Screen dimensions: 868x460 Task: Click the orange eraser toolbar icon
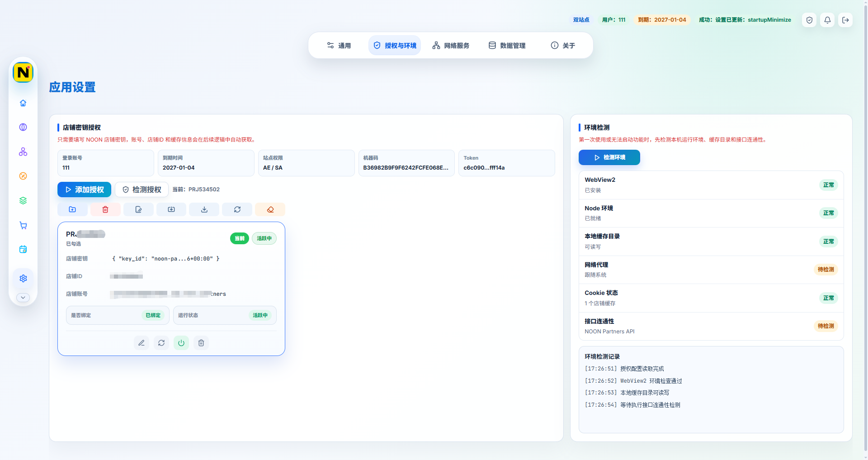click(x=270, y=209)
